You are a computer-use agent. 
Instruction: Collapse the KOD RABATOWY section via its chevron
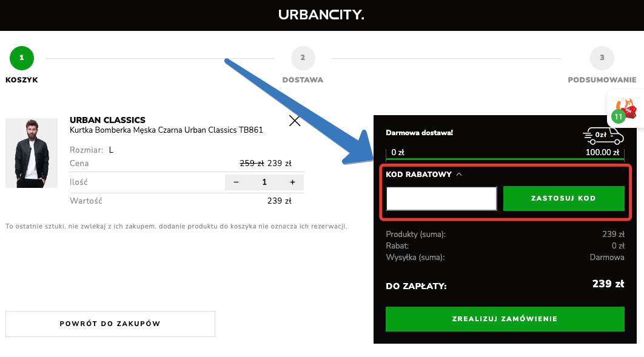(x=459, y=173)
